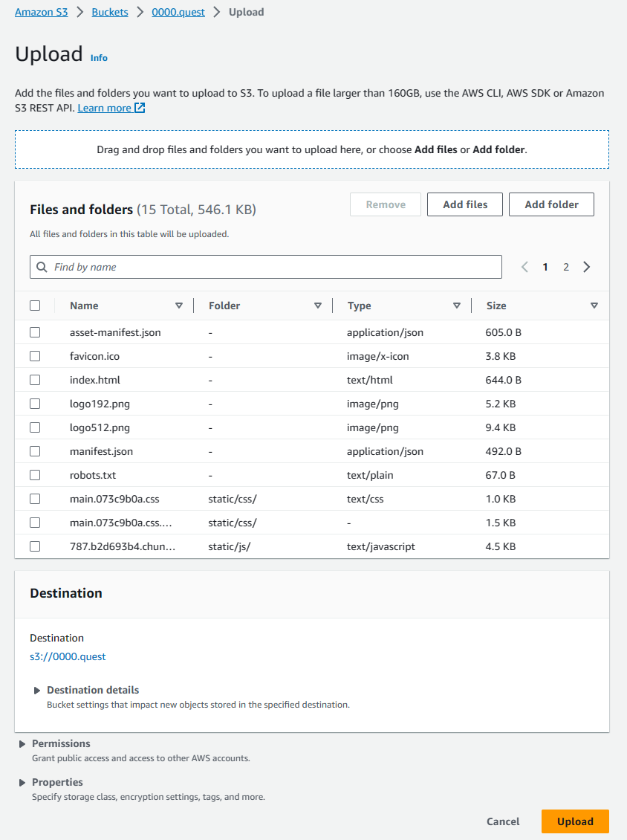Image resolution: width=627 pixels, height=840 pixels.
Task: Select page 2 in the pagination control
Action: [x=566, y=266]
